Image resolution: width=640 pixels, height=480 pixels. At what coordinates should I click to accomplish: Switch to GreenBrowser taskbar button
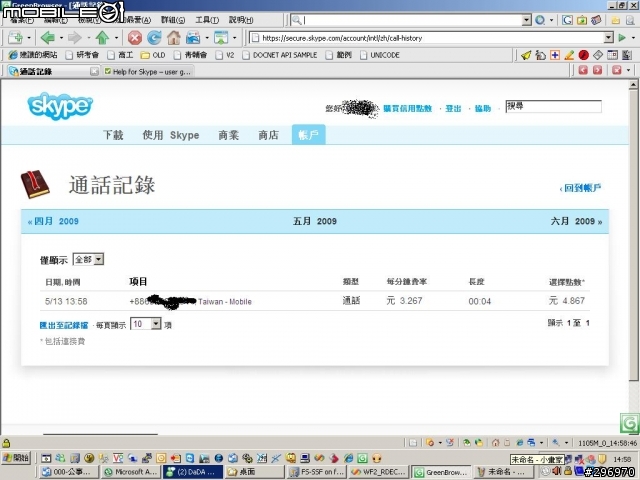pos(441,472)
